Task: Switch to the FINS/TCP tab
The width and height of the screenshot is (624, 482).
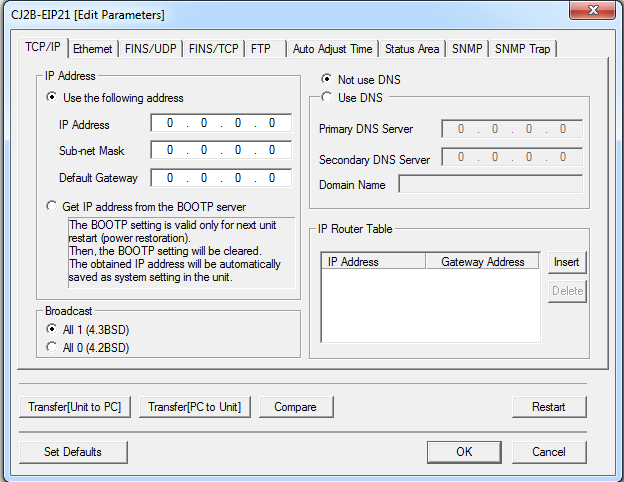Action: click(213, 49)
